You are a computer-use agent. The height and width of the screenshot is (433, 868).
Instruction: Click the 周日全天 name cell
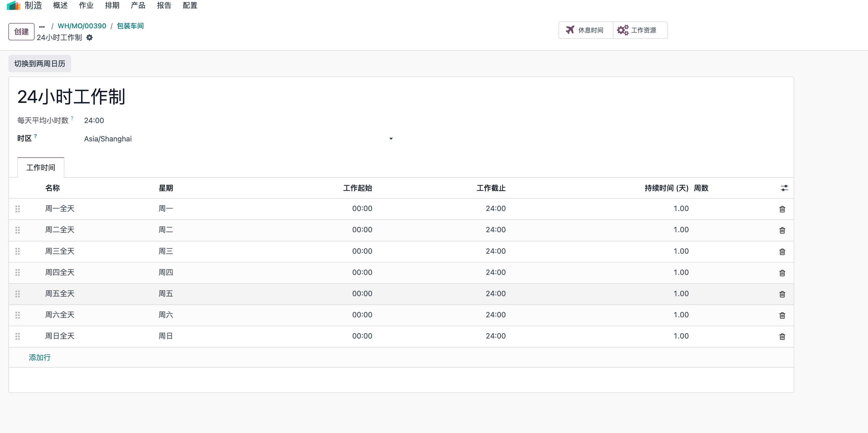60,336
